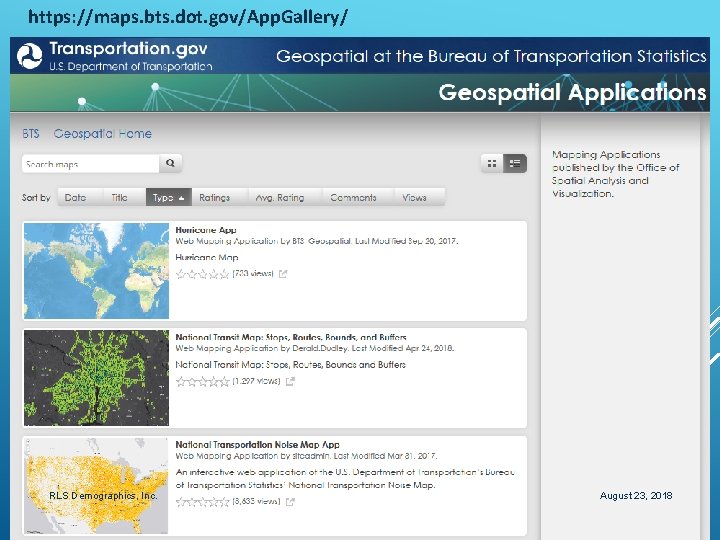
Task: Open Hurricane App external link icon
Action: coord(283,274)
